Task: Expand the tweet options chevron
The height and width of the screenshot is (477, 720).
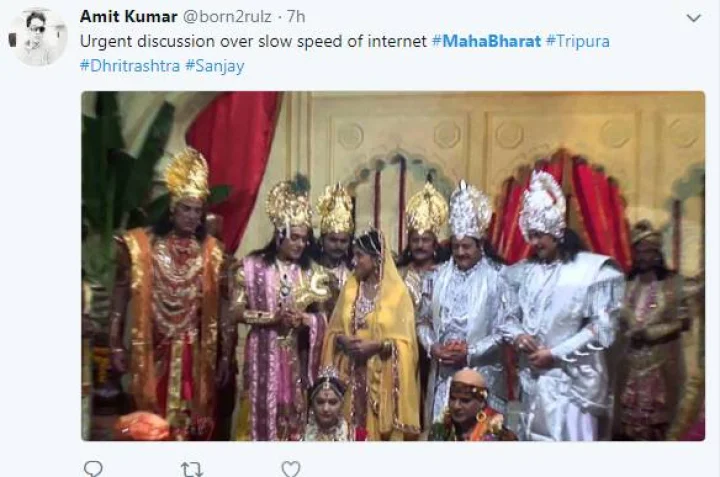Action: pos(693,18)
